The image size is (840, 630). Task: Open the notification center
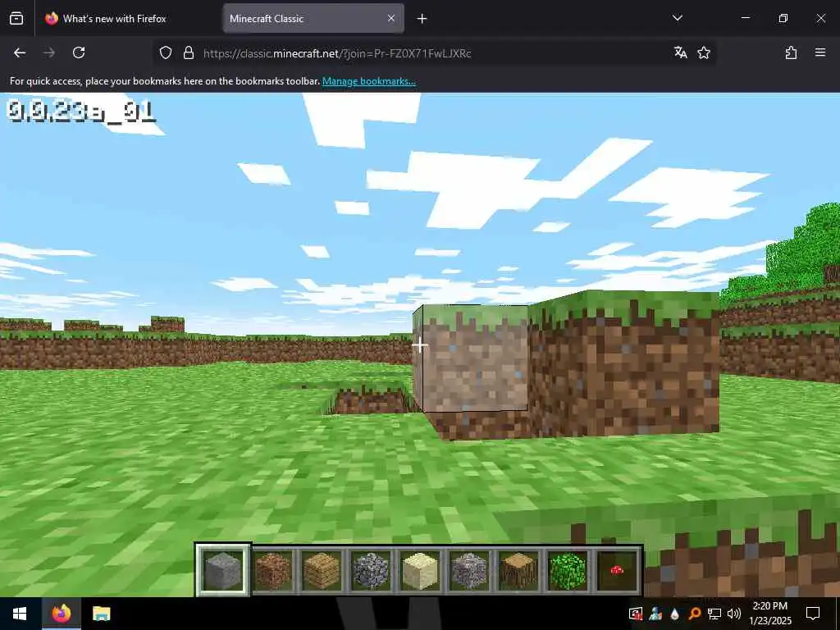point(813,614)
